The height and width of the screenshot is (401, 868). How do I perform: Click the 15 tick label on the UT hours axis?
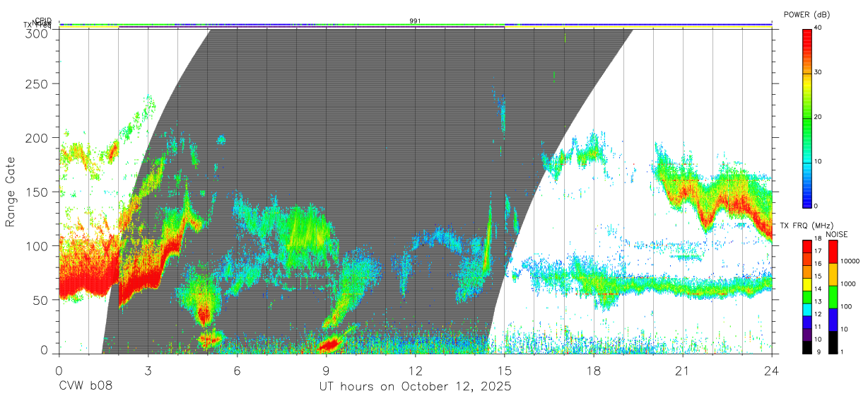click(x=504, y=371)
